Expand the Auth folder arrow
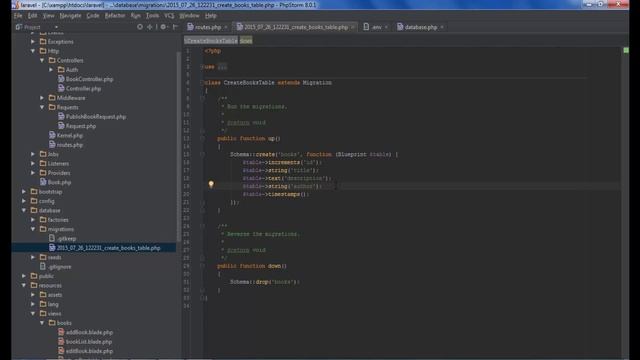 51,70
